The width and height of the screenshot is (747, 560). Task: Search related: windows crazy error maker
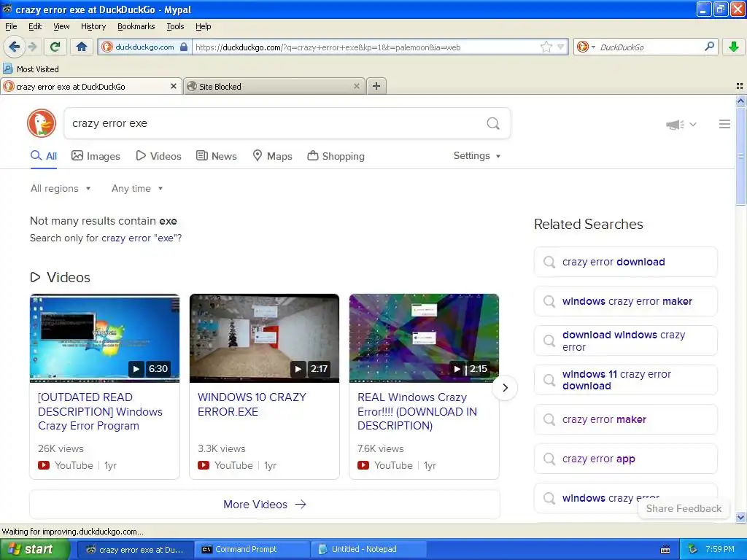[x=625, y=301]
